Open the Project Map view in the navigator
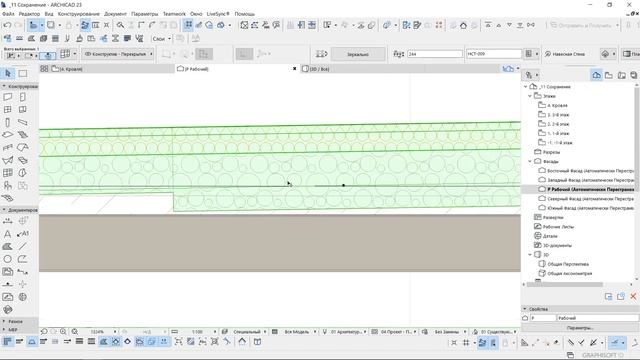The height and width of the screenshot is (360, 640). tap(596, 75)
